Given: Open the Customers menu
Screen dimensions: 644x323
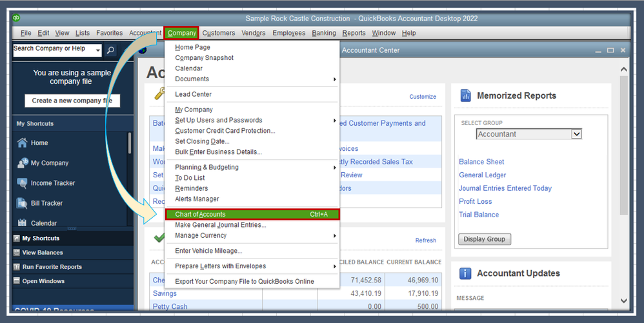Looking at the screenshot, I should click(x=219, y=33).
